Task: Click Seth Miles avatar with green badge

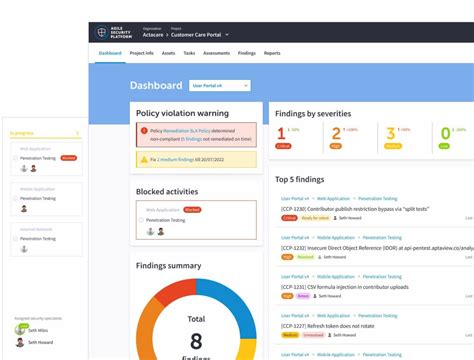Action: pyautogui.click(x=20, y=330)
